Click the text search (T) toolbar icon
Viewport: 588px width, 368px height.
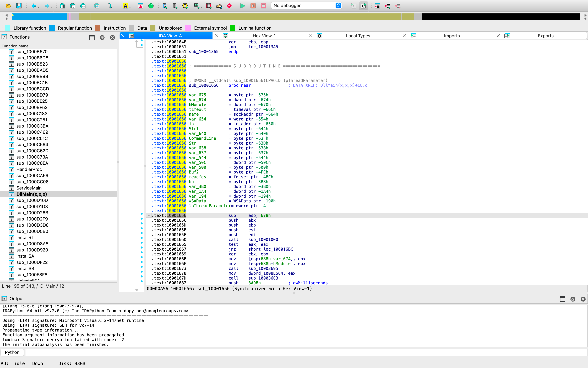click(73, 6)
